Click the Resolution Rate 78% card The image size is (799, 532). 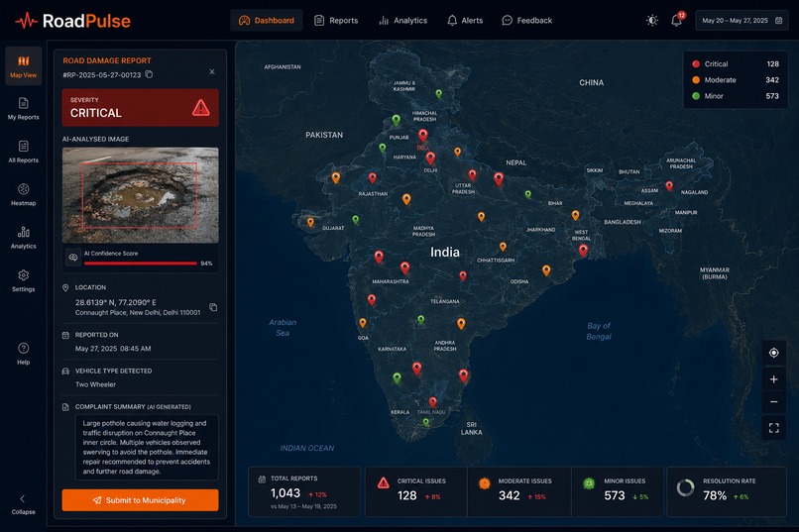[727, 491]
